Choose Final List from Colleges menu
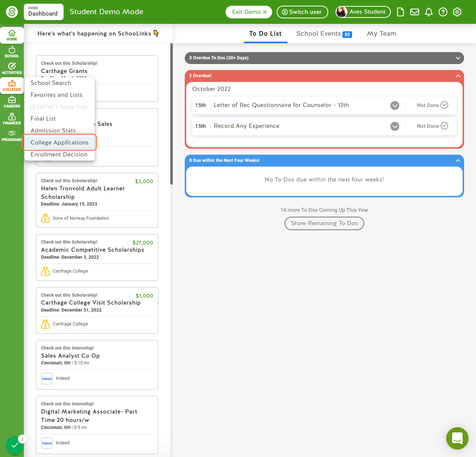 60,119
